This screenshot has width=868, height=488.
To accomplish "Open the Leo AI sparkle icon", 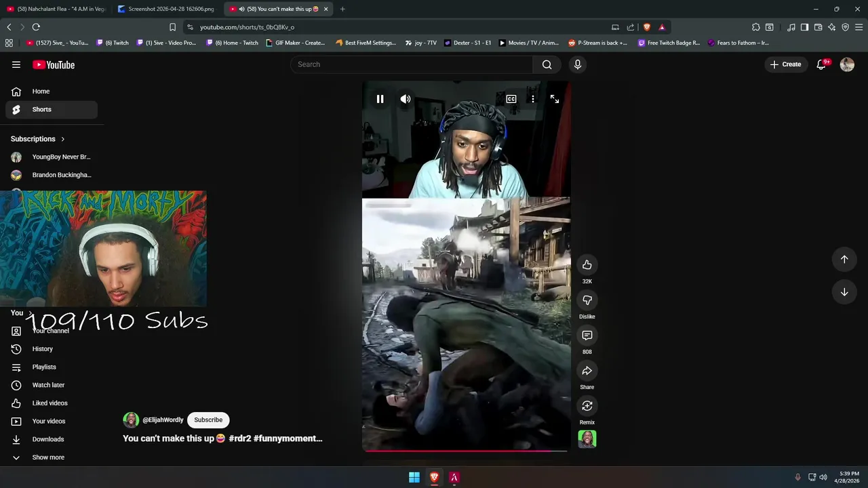I will (x=832, y=27).
